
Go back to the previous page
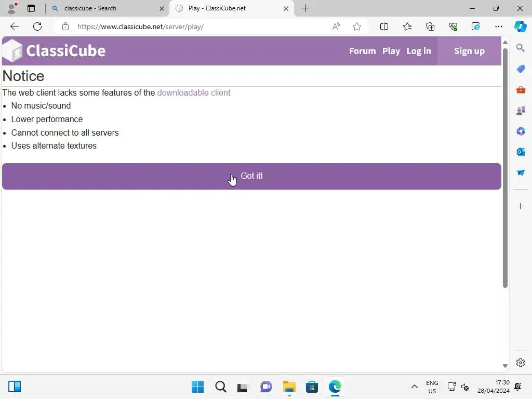(14, 26)
